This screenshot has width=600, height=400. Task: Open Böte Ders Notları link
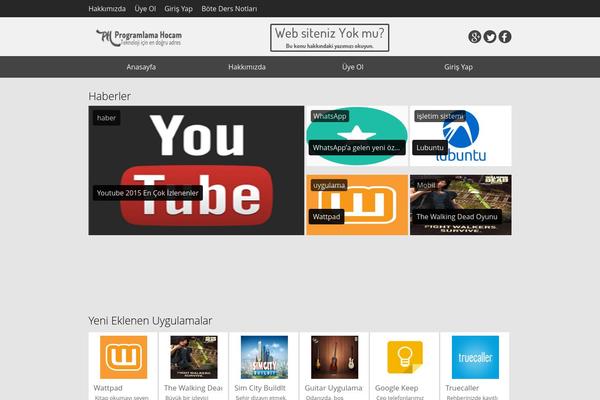point(229,8)
